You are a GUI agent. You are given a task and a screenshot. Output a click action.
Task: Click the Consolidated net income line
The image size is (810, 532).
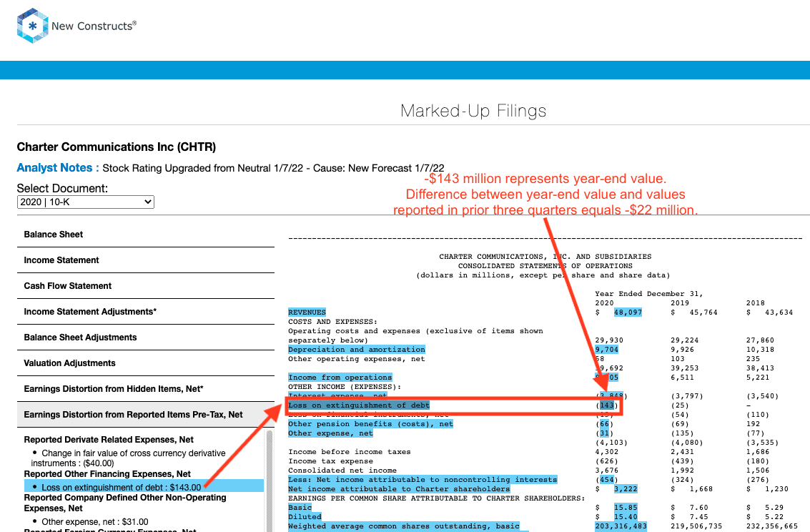point(342,471)
